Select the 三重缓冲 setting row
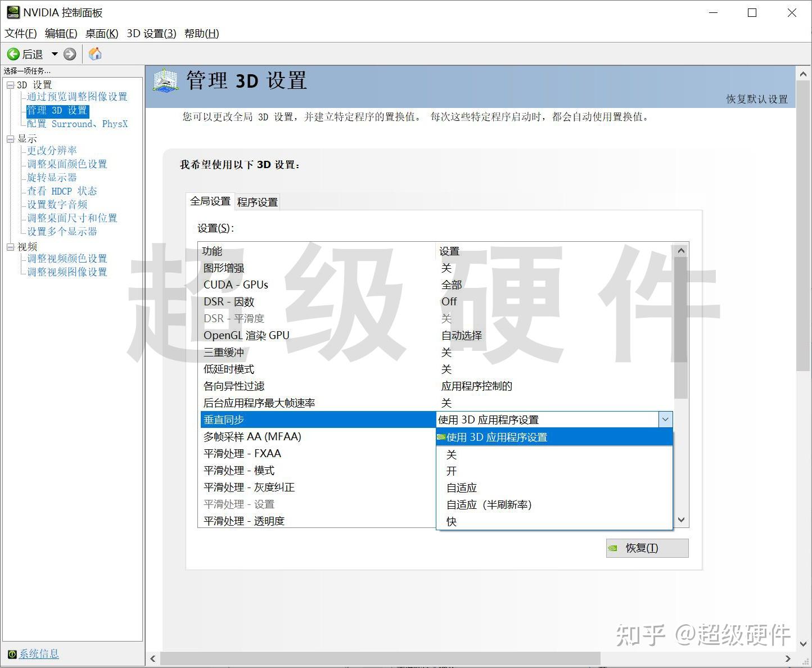The width and height of the screenshot is (812, 668). click(436, 353)
